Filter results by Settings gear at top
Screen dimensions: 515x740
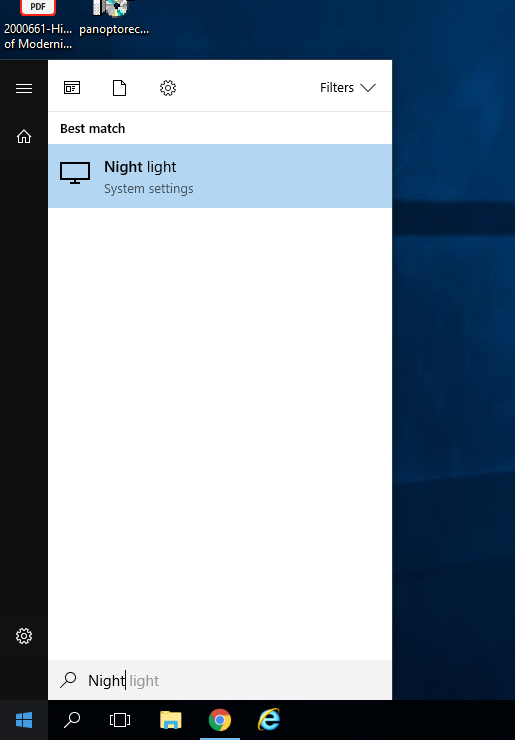click(x=168, y=88)
